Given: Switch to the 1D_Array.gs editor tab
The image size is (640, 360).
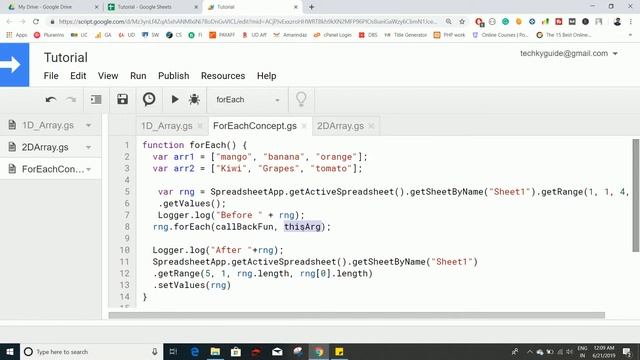Looking at the screenshot, I should [x=167, y=126].
